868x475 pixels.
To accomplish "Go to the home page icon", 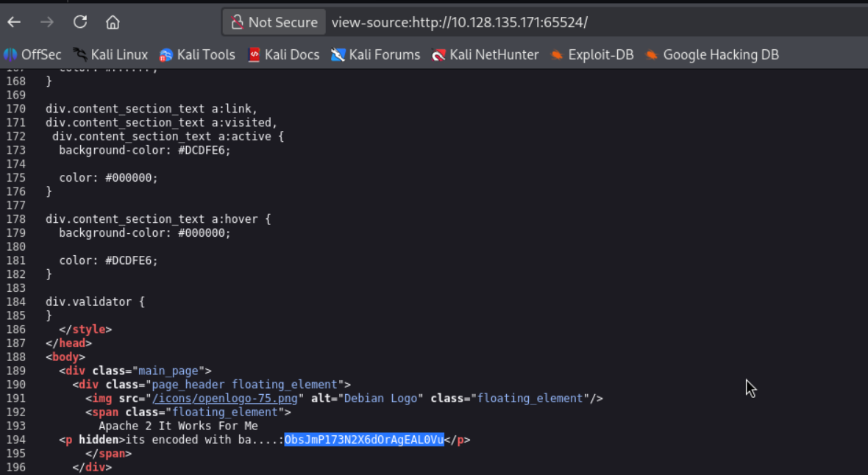I will pos(113,22).
